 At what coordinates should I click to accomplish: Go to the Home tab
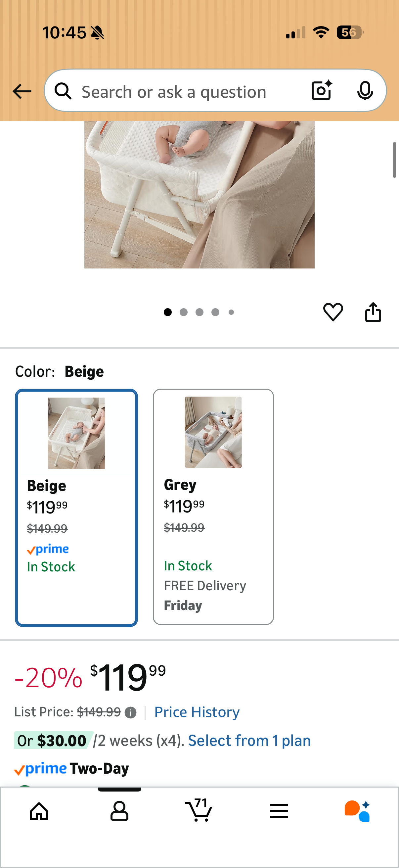39,811
